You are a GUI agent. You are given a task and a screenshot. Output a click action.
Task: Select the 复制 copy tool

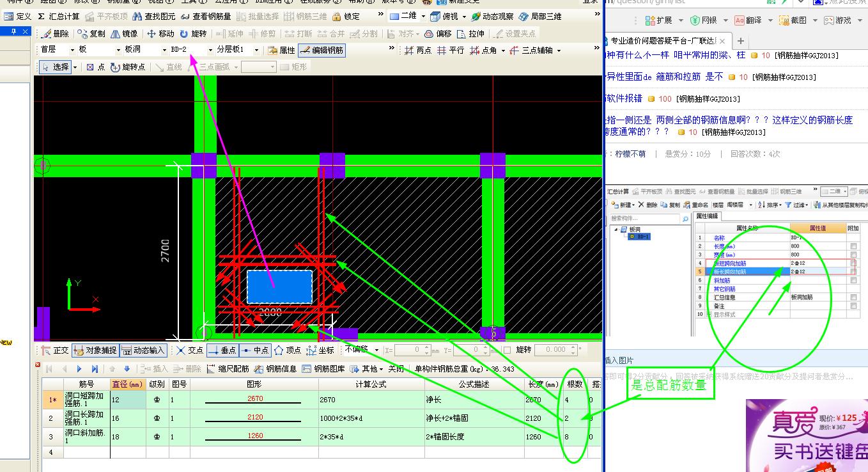91,33
